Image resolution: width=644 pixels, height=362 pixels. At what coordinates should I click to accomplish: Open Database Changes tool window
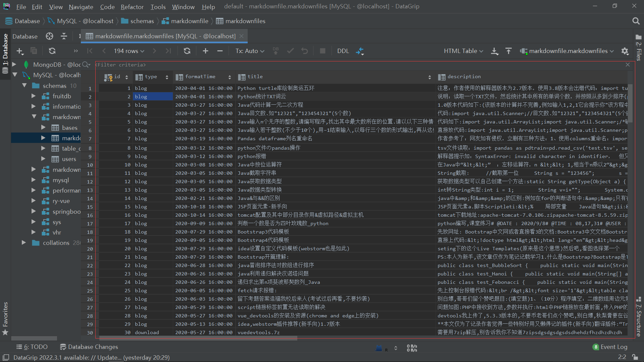pyautogui.click(x=89, y=347)
